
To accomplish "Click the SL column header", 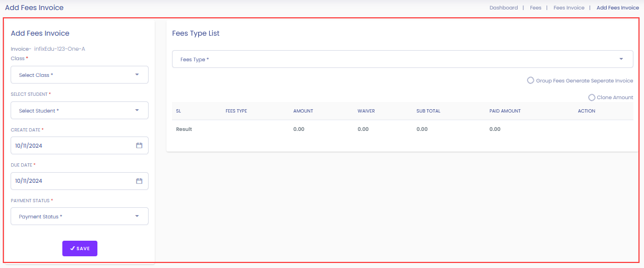I will 178,111.
